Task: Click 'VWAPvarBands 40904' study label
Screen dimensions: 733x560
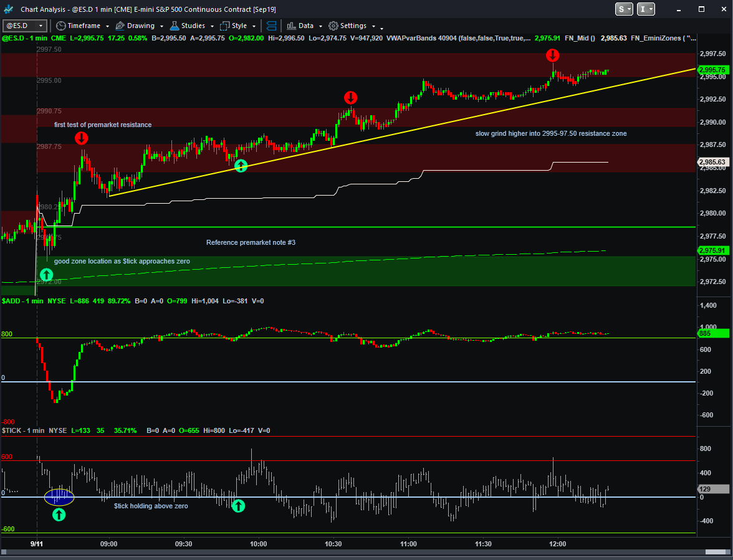Action: coord(421,38)
